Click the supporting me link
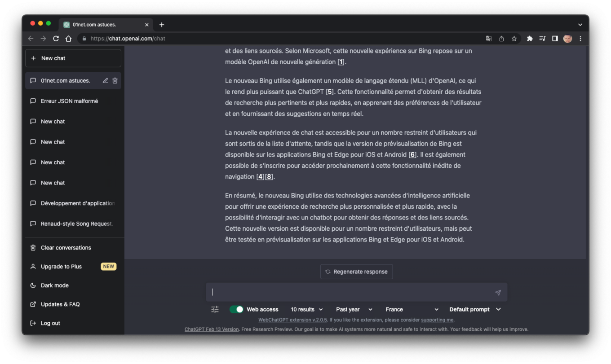Screen dimensions: 611x364 (437, 320)
